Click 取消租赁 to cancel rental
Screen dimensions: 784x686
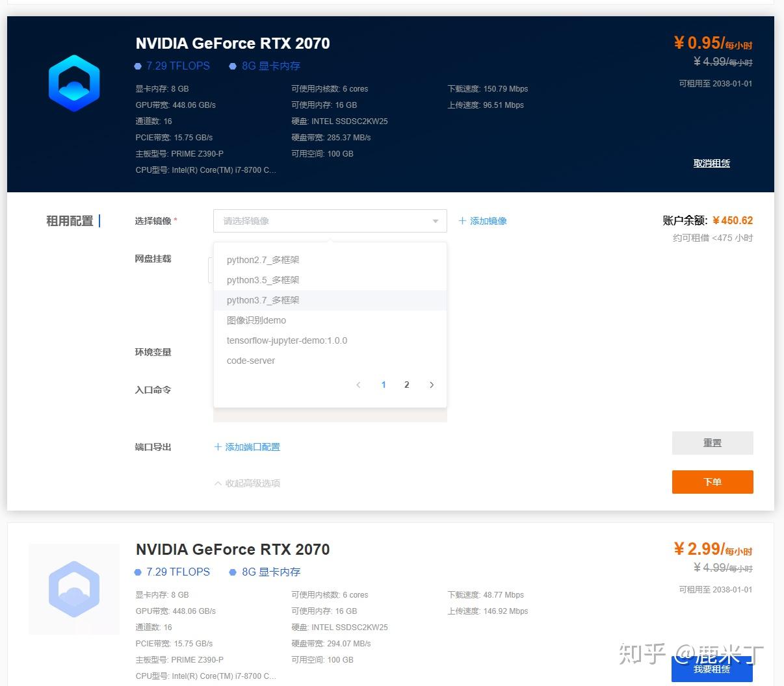point(712,163)
